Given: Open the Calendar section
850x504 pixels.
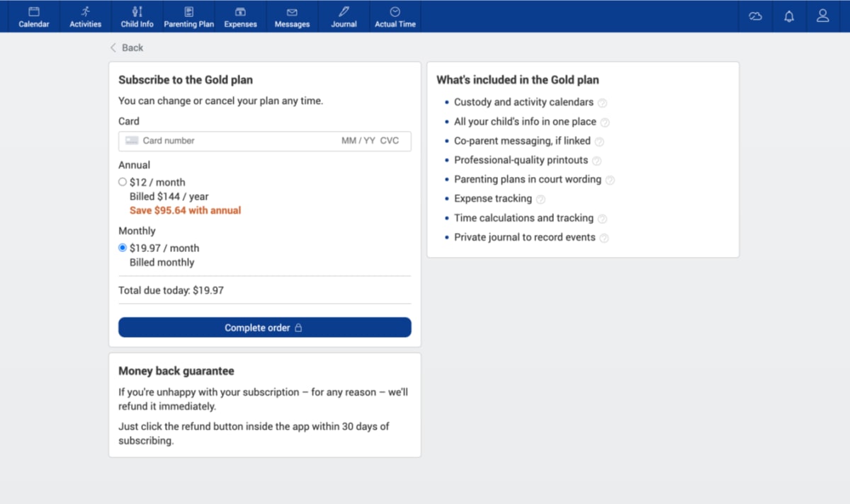Looking at the screenshot, I should click(x=33, y=16).
